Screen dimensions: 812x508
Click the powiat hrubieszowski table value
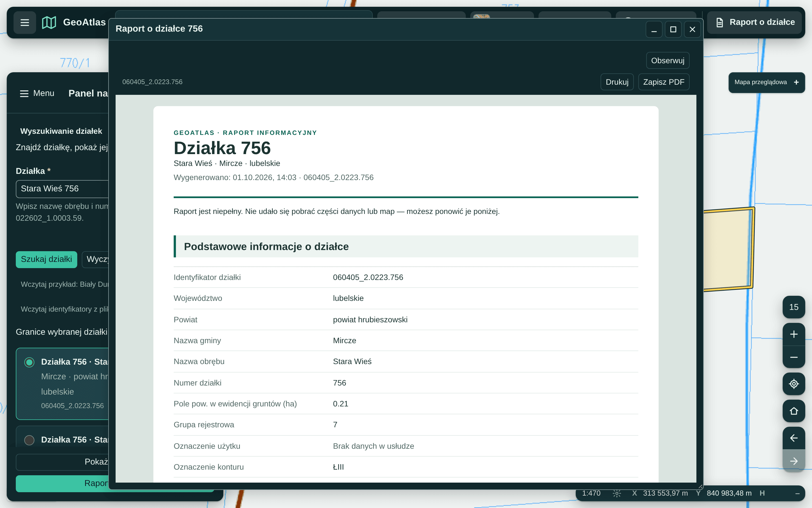[x=370, y=319]
